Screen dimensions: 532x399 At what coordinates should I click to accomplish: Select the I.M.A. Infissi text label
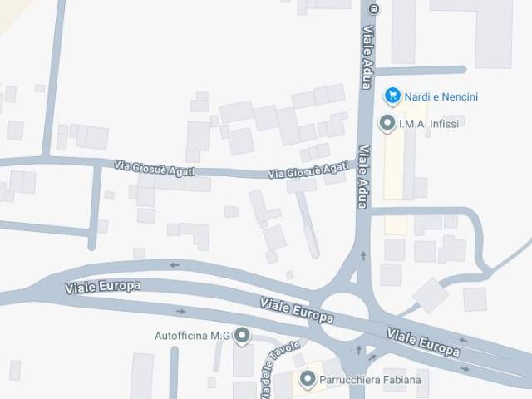pos(429,124)
